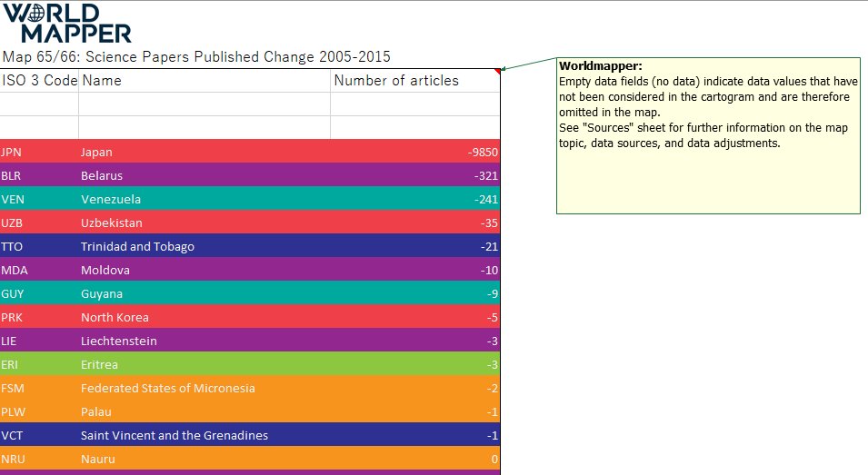
Task: Select the BLR code cell
Action: 39,175
